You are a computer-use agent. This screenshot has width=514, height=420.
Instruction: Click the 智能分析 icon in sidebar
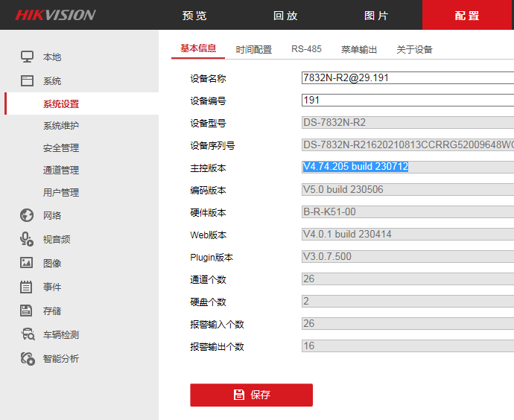click(x=27, y=358)
